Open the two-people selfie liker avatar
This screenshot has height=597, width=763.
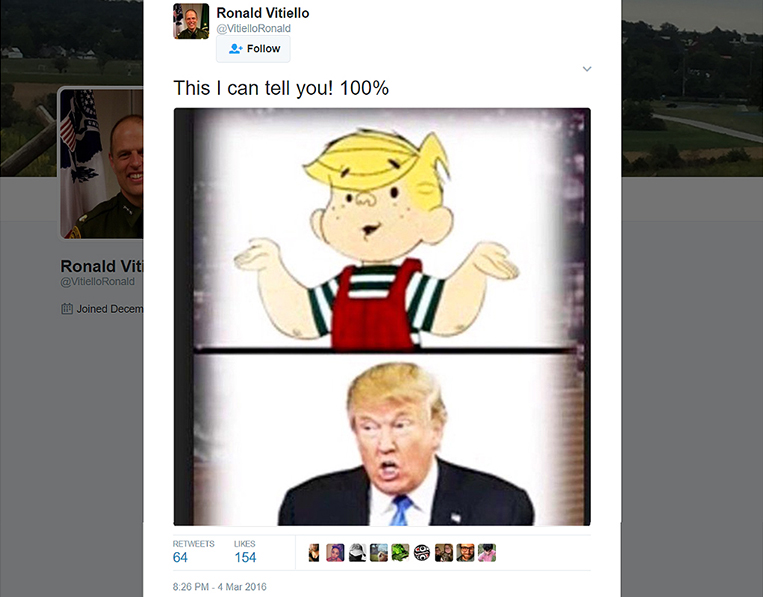pos(444,553)
